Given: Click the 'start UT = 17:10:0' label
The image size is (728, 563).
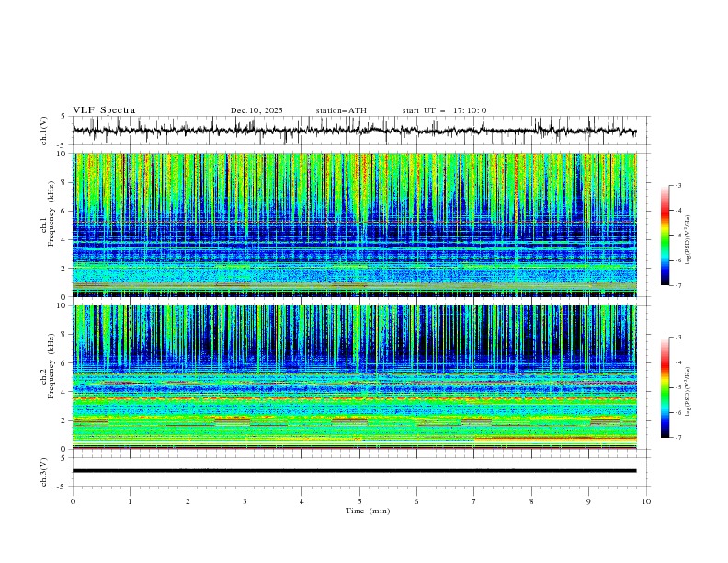Looking at the screenshot, I should click(444, 110).
